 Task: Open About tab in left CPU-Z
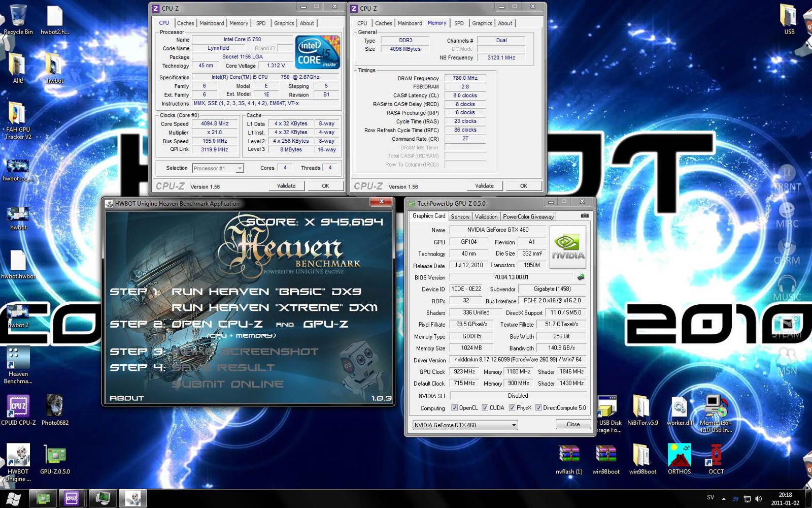click(x=307, y=23)
